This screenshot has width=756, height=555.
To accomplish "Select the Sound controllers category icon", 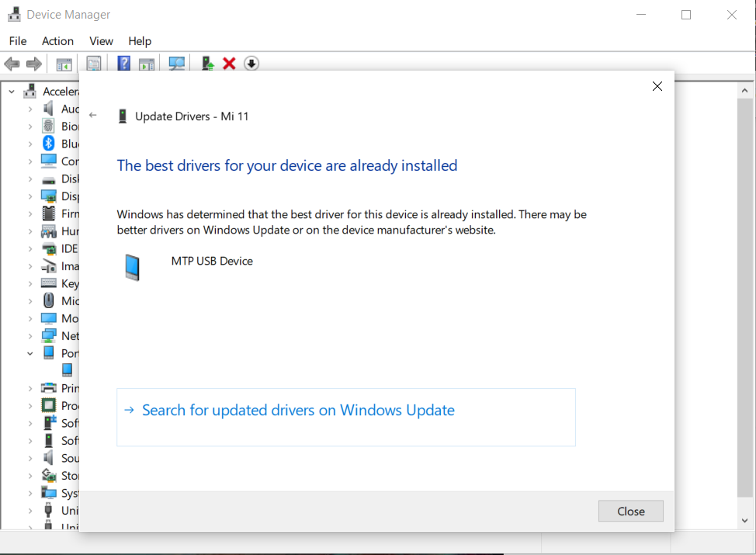I will coord(48,458).
